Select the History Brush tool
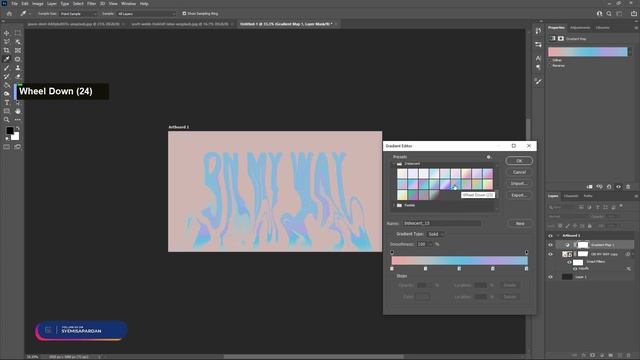The width and height of the screenshot is (640, 360). [x=7, y=76]
